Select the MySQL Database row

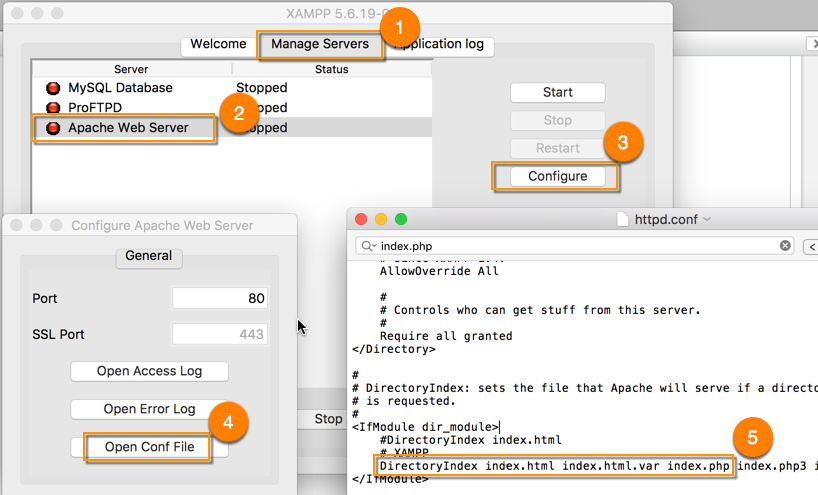pos(232,88)
